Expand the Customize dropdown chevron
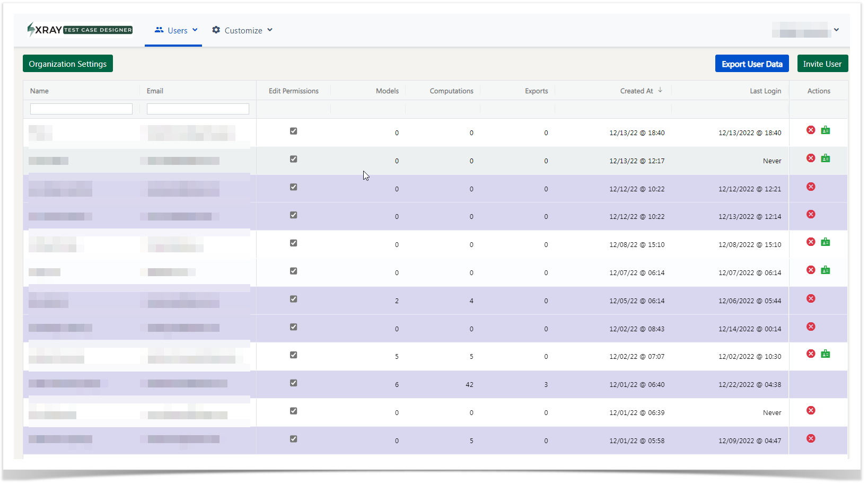 (x=270, y=30)
